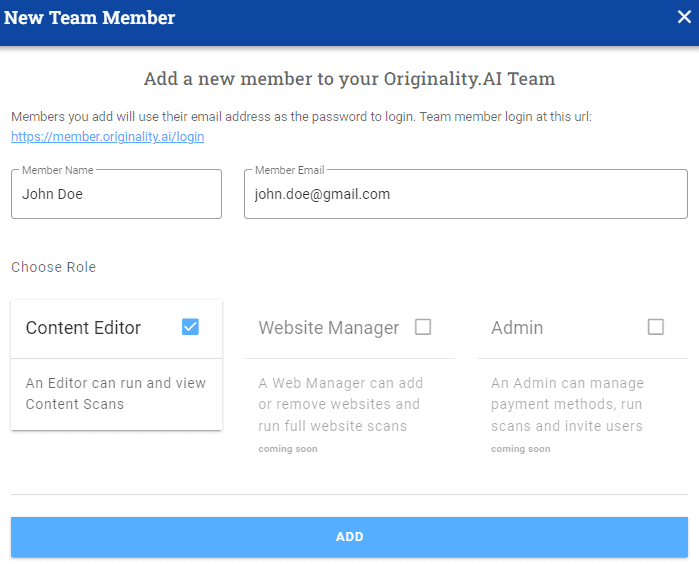Viewport: 699px width, 564px height.
Task: Uncheck the Content Editor role checkbox
Action: click(x=190, y=327)
